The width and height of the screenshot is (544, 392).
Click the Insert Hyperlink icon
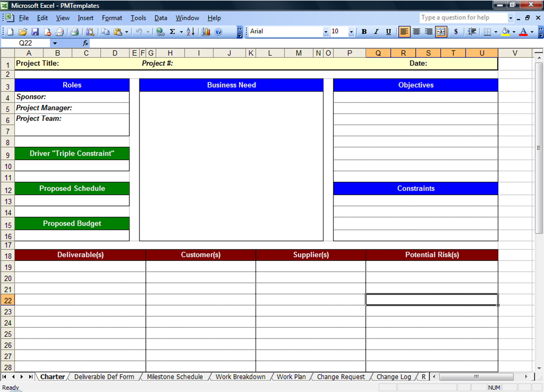tap(159, 31)
